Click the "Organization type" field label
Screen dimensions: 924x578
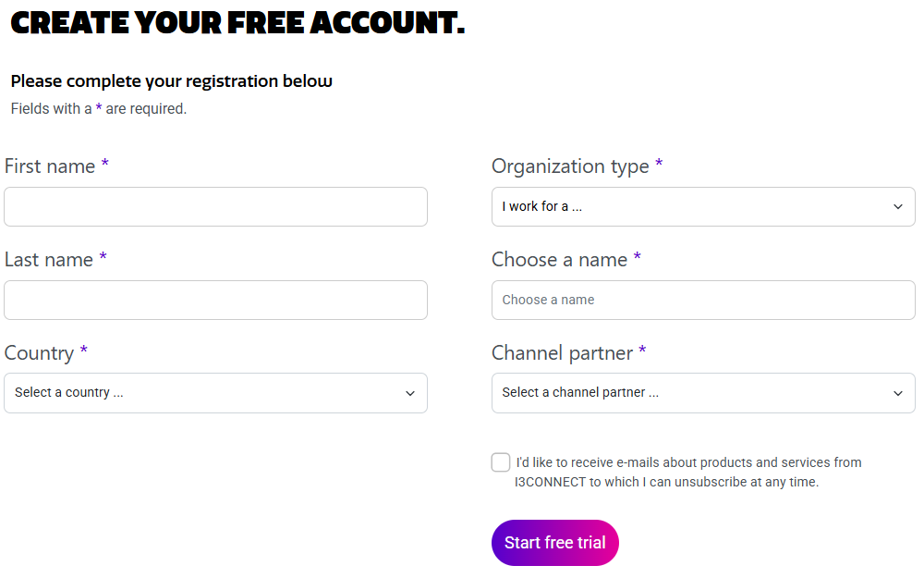click(570, 166)
